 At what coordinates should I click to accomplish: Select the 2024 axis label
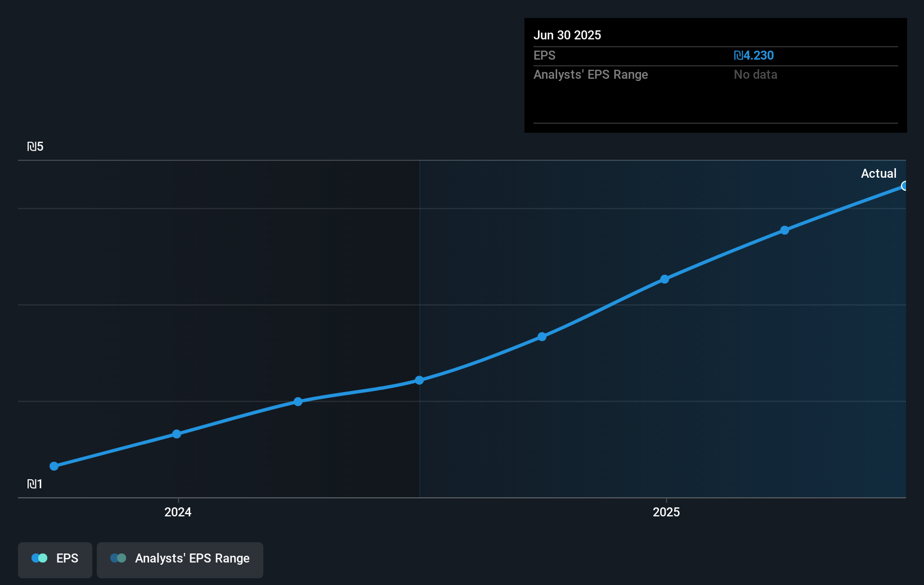click(x=177, y=512)
